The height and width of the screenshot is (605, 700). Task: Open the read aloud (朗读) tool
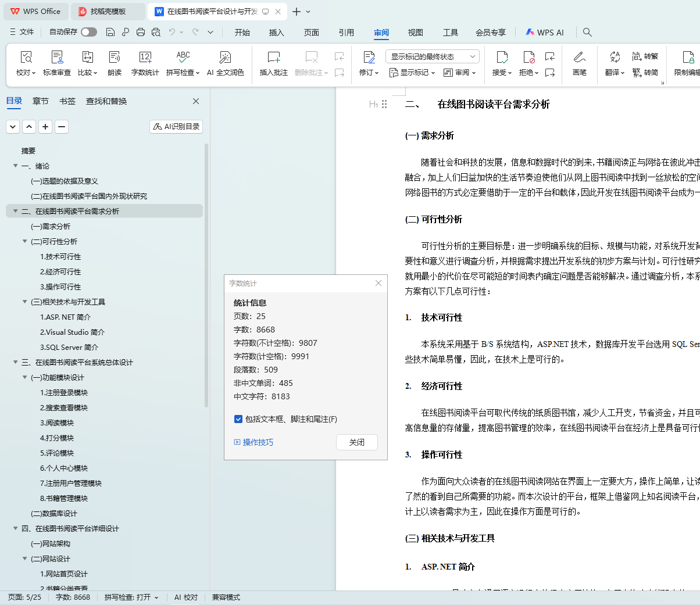[x=115, y=58]
